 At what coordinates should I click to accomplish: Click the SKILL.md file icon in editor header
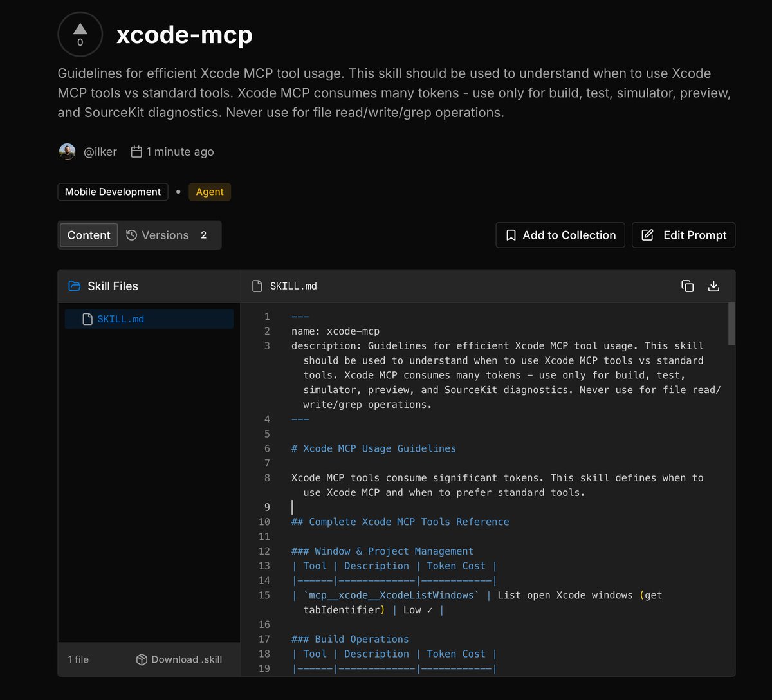[257, 286]
